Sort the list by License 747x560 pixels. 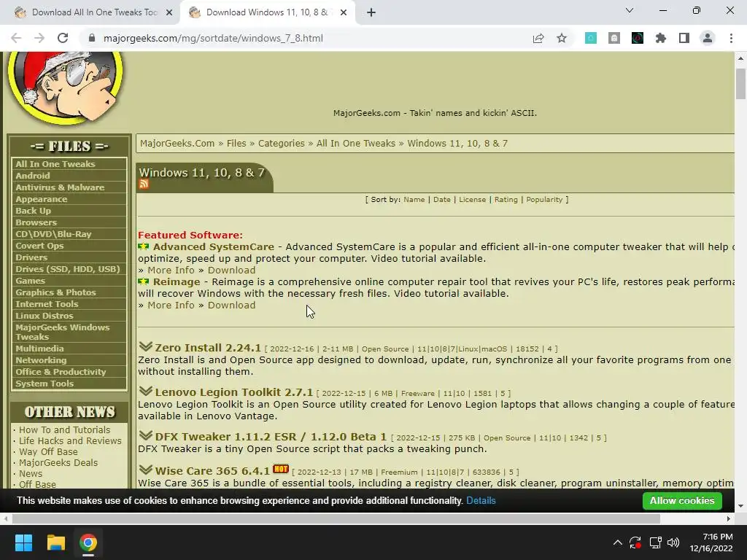coord(472,200)
